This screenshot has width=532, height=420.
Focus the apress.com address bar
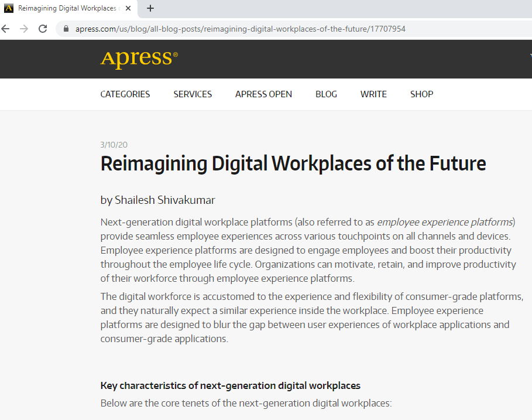point(240,29)
